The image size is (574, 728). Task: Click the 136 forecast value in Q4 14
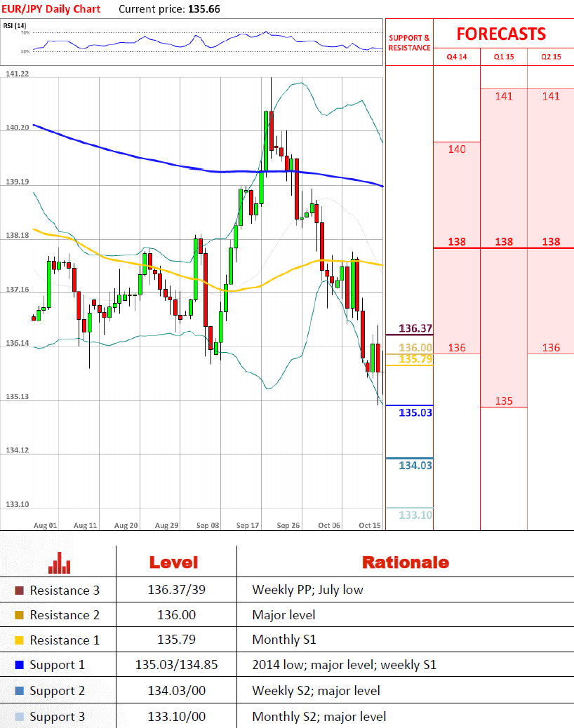[x=457, y=348]
